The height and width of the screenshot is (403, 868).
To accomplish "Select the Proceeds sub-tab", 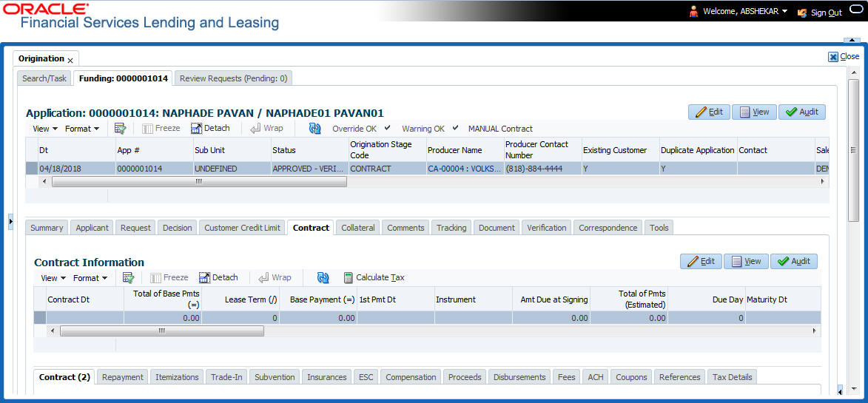I will click(465, 376).
